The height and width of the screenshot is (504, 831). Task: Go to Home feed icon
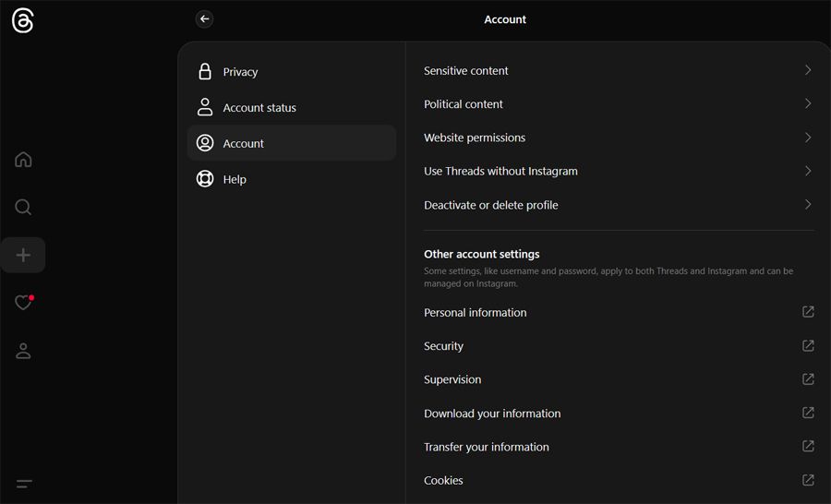click(23, 160)
